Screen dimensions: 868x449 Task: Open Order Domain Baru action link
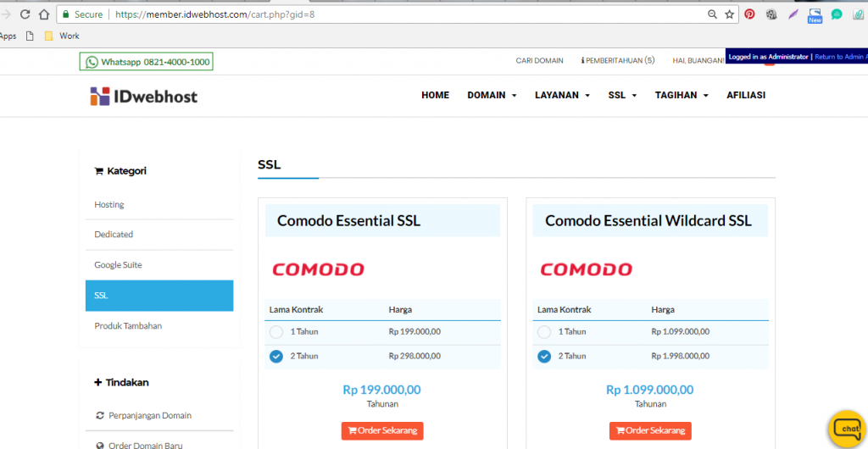(139, 445)
